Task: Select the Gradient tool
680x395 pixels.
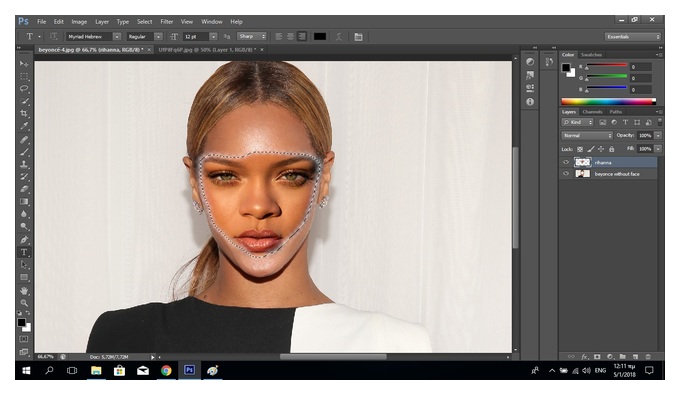Action: 24,201
